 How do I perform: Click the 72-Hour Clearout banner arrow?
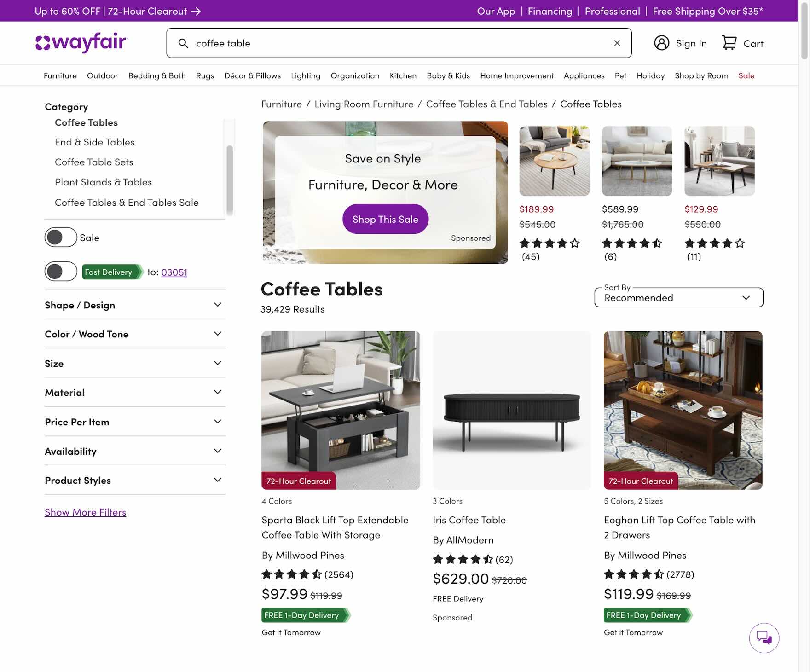pos(196,11)
